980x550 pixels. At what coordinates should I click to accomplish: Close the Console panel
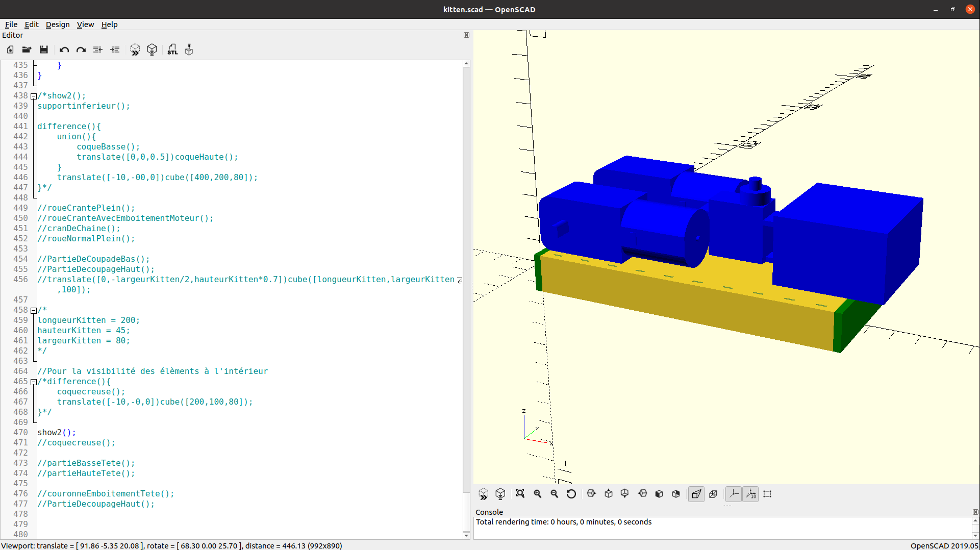(975, 512)
